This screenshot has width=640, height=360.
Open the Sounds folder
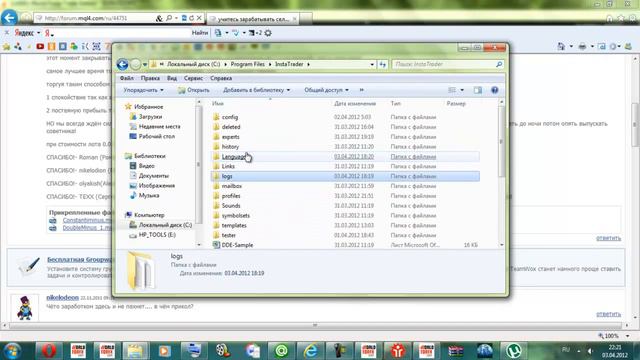click(231, 206)
